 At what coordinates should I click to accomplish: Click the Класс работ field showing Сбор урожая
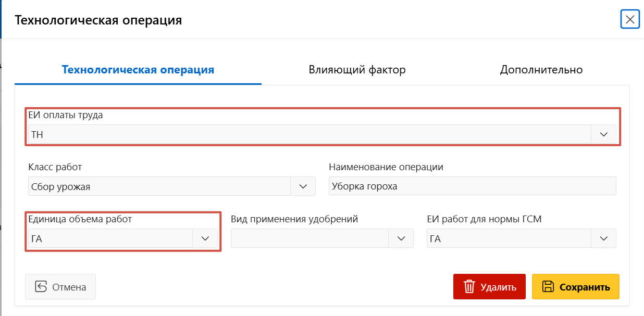(159, 186)
